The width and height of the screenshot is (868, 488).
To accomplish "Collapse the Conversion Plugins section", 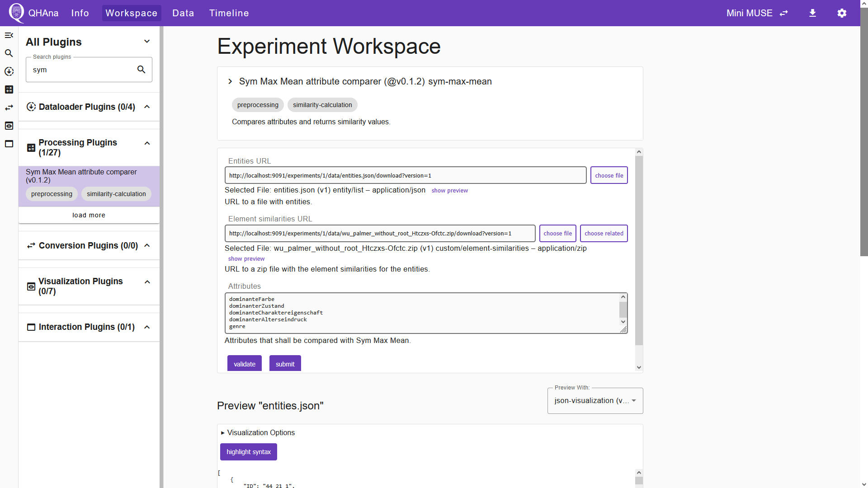I will pos(147,245).
